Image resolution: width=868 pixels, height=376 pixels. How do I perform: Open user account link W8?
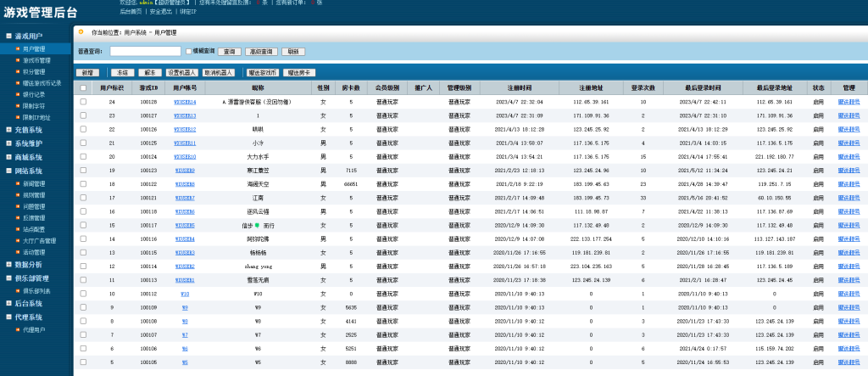coord(185,321)
